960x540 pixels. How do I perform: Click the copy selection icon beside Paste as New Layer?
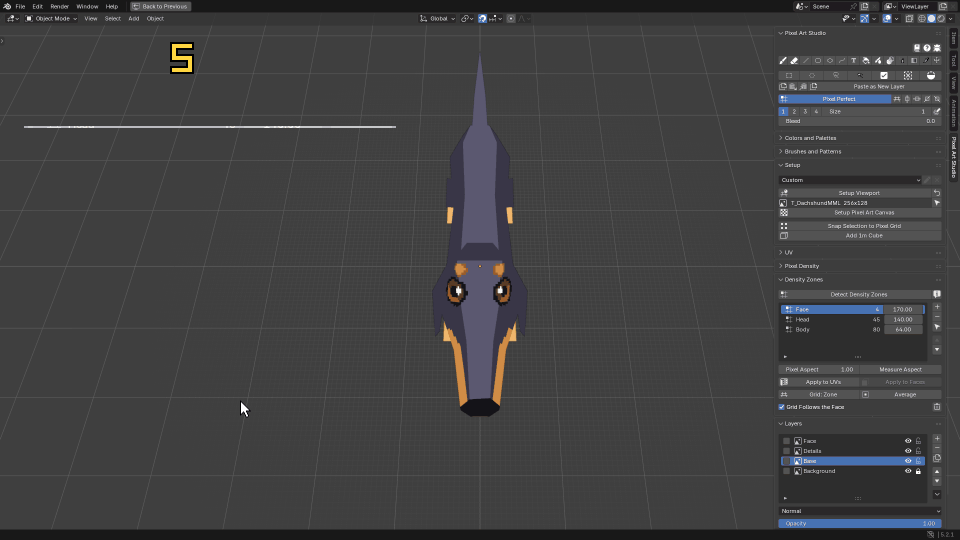(783, 86)
